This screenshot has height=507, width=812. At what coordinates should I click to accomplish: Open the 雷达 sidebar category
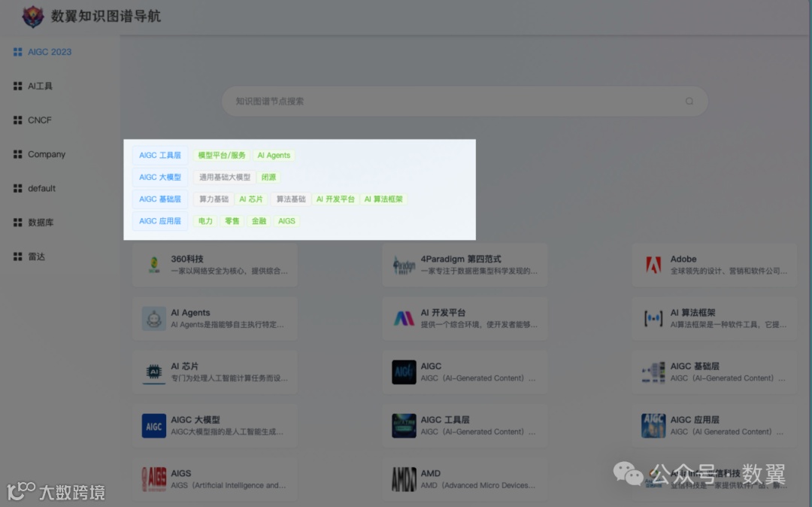[x=29, y=257]
